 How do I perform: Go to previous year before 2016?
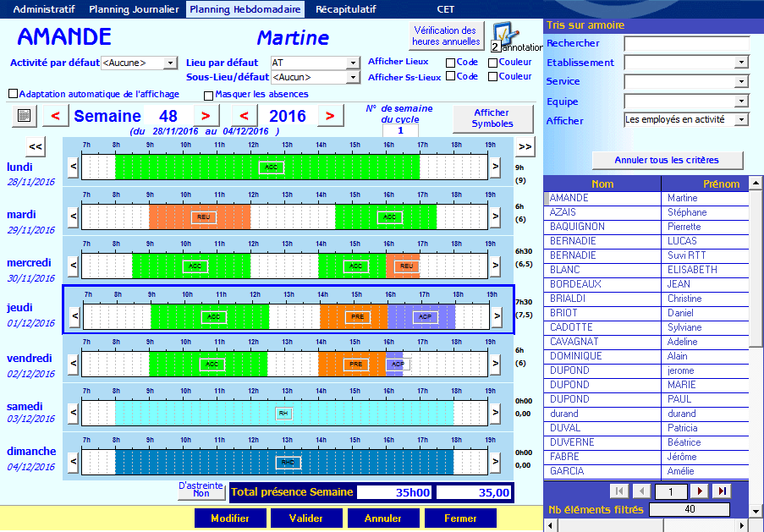click(245, 116)
